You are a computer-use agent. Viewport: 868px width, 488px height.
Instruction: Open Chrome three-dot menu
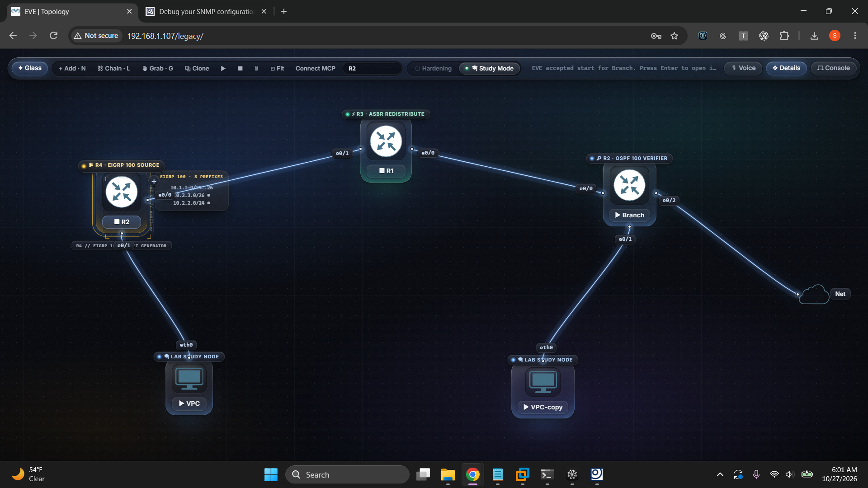(854, 36)
